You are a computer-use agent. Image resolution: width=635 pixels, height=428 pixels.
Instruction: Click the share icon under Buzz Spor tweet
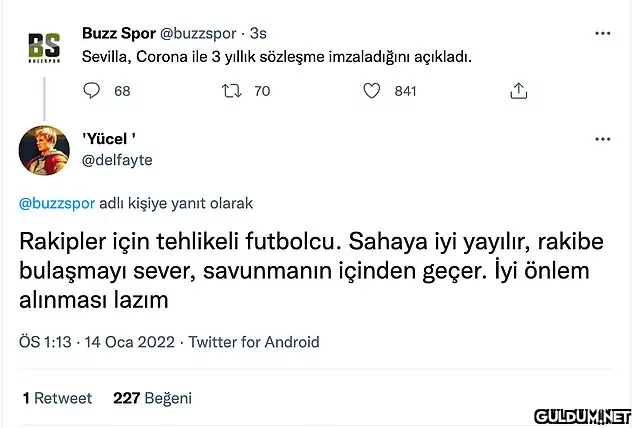click(x=518, y=91)
